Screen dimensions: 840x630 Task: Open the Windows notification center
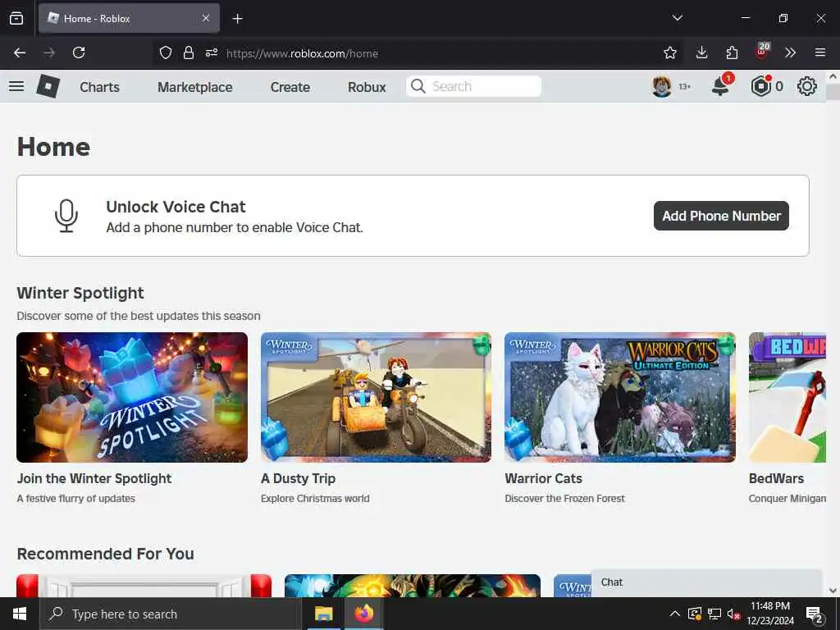click(815, 614)
